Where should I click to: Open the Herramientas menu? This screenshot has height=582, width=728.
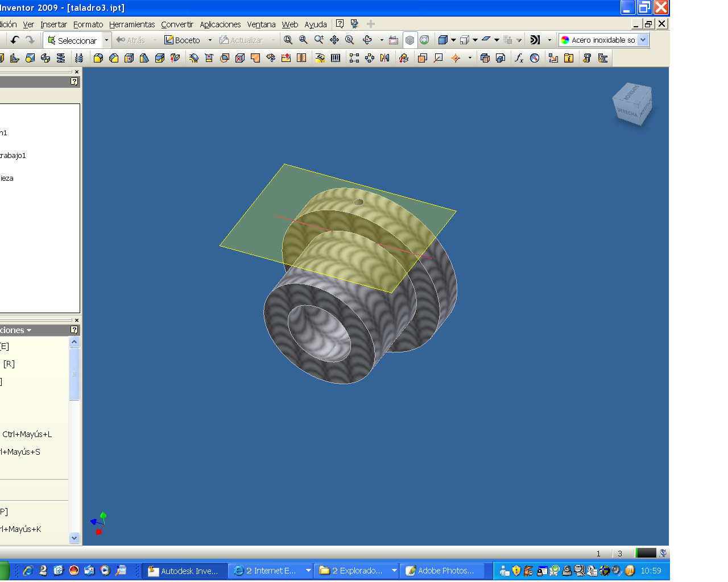[132, 24]
